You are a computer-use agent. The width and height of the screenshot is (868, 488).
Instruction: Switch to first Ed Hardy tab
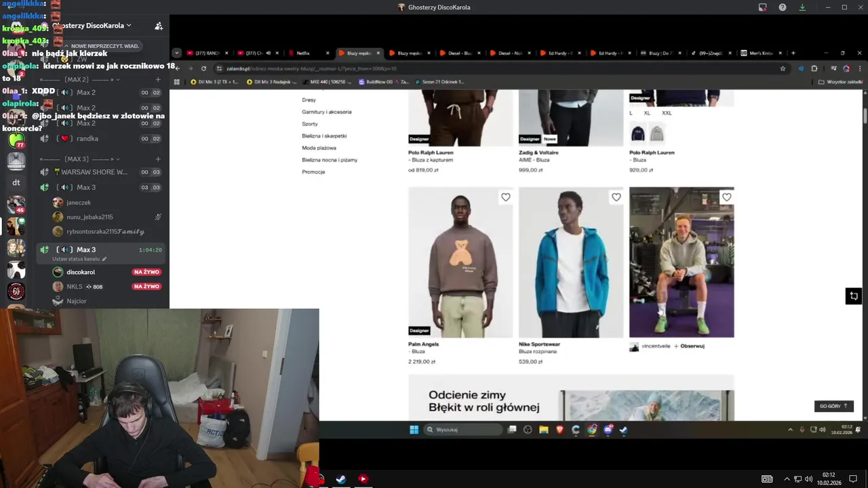pyautogui.click(x=561, y=53)
